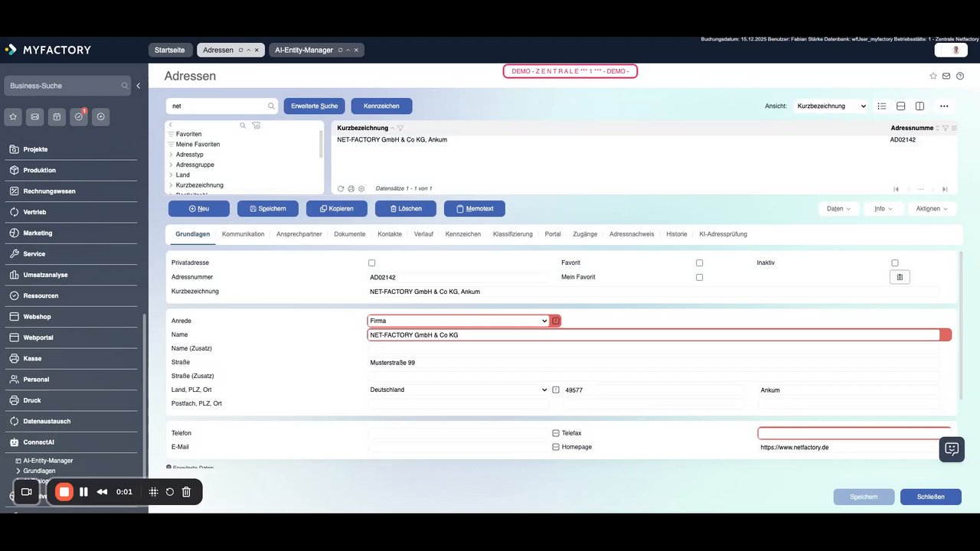Open the help question mark icon
This screenshot has width=980, height=551.
[960, 77]
